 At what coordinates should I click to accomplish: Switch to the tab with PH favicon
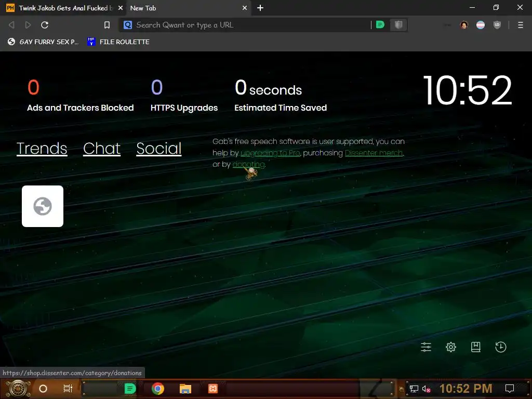point(63,8)
